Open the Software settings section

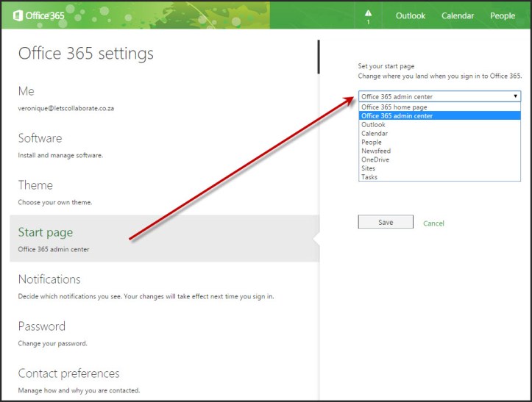[x=40, y=138]
